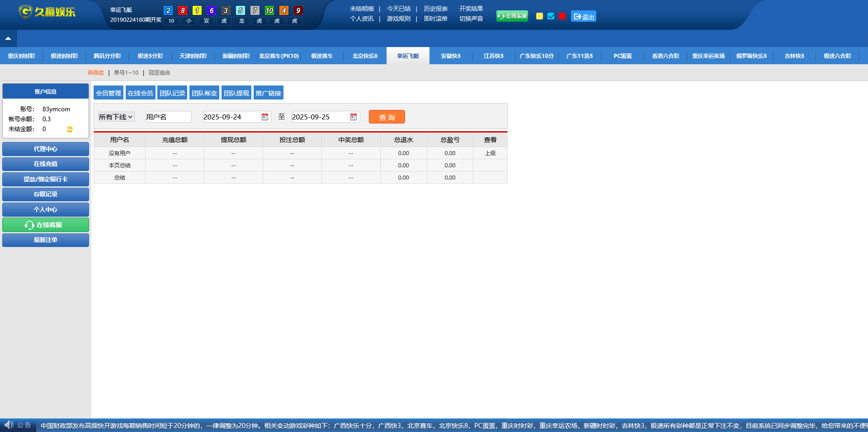
Task: Open 代理中心 in the sidebar
Action: pos(46,149)
